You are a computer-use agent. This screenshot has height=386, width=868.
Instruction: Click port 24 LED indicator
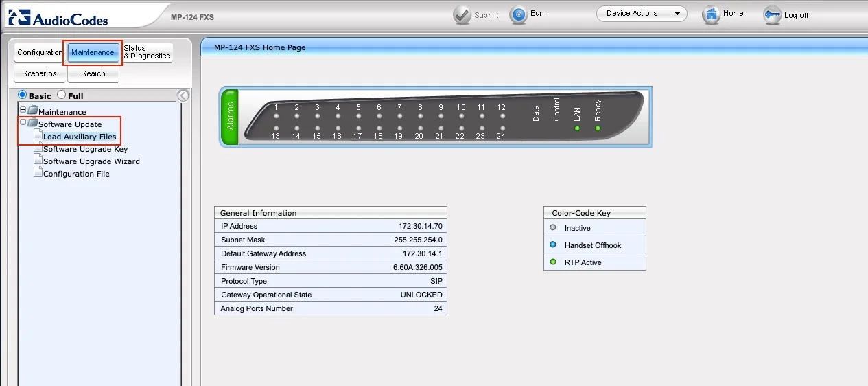coord(502,128)
